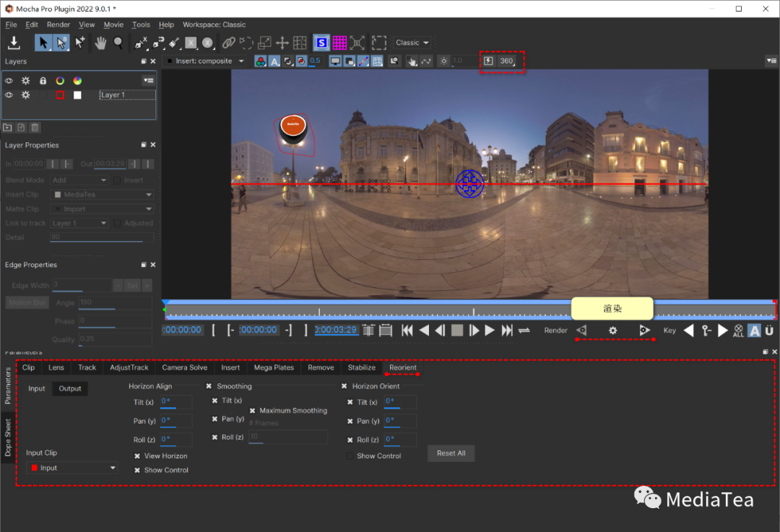The height and width of the screenshot is (532, 780).
Task: Select the Pick tool arrow
Action: tap(43, 43)
